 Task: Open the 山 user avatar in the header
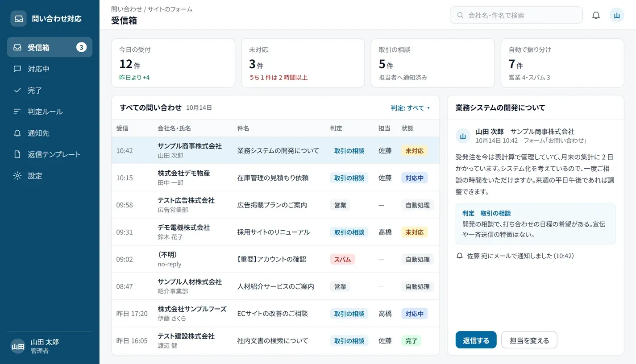[617, 15]
